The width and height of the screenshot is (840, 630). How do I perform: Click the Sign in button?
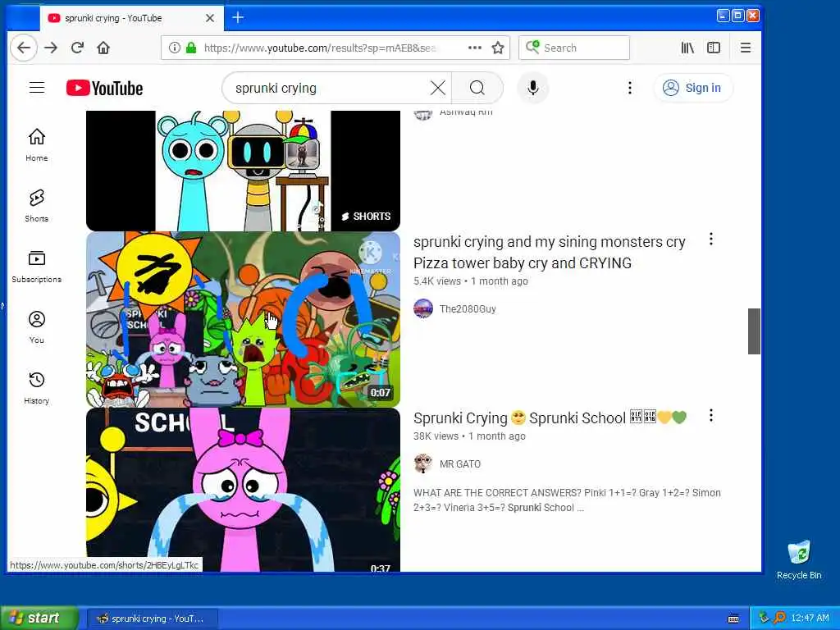[692, 88]
